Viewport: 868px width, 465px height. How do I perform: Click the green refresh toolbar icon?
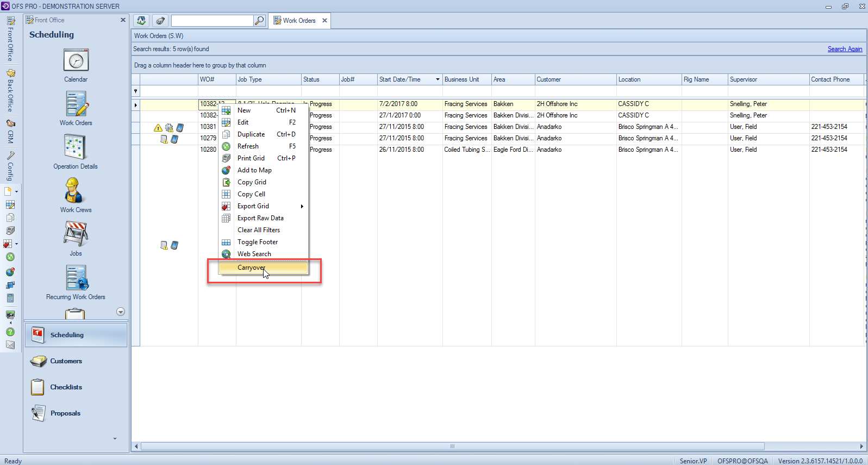[141, 21]
